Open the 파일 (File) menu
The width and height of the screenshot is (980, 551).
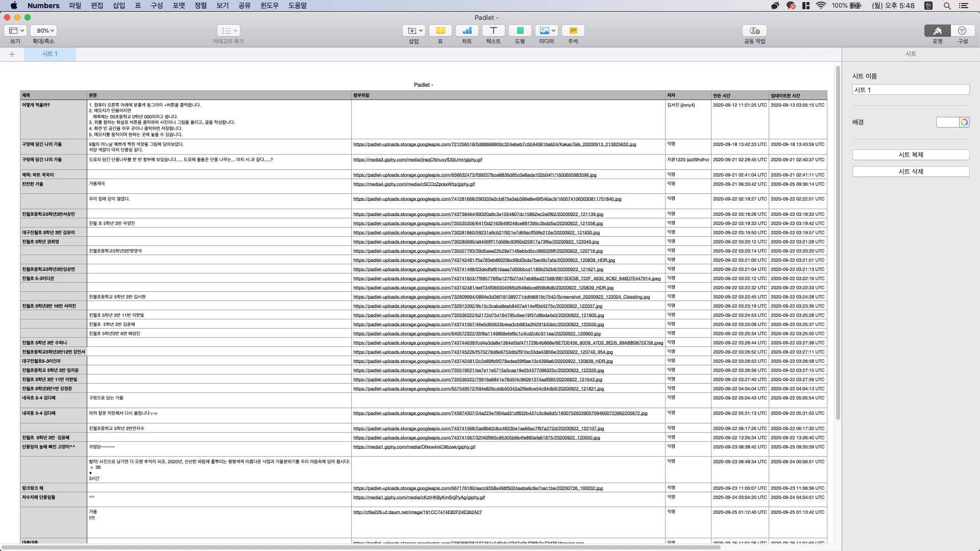point(75,6)
